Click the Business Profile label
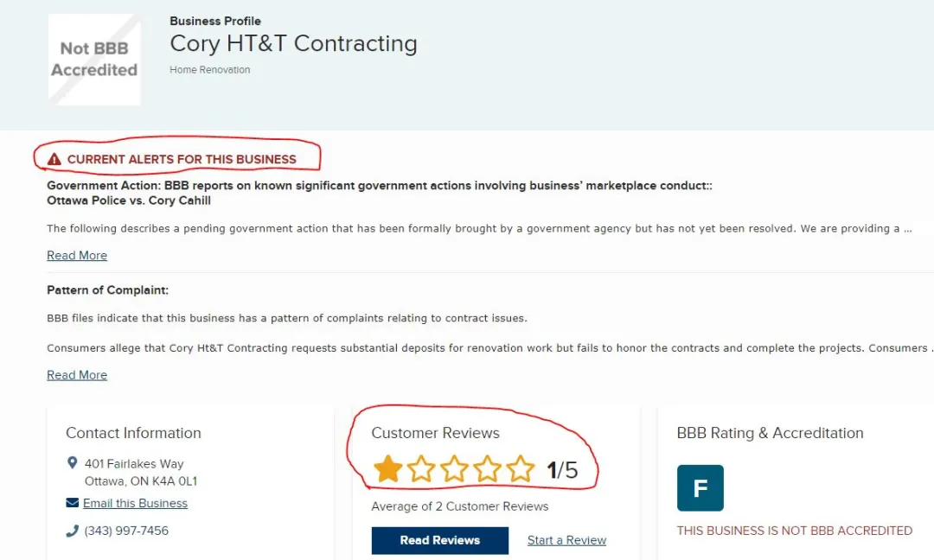This screenshot has width=934, height=560. point(215,21)
